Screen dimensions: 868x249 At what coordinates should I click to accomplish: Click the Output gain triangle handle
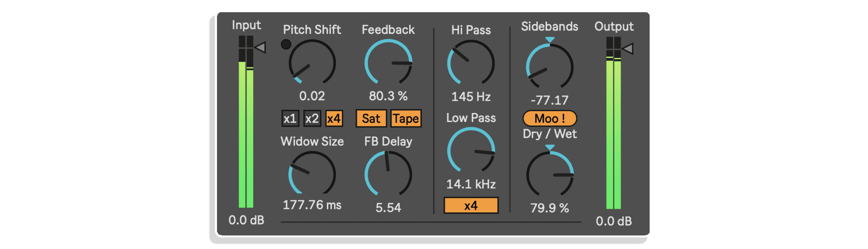(627, 48)
